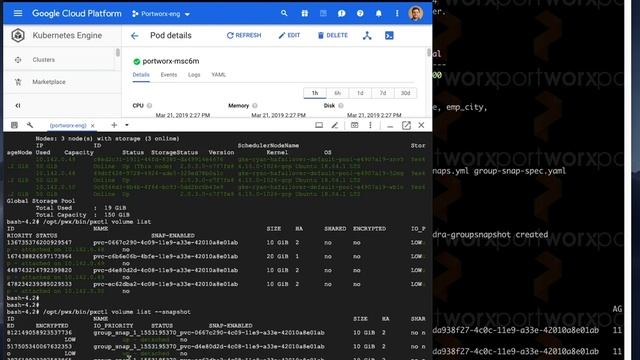The width and height of the screenshot is (640, 360).
Task: Switch to the Events tab
Action: point(169,75)
